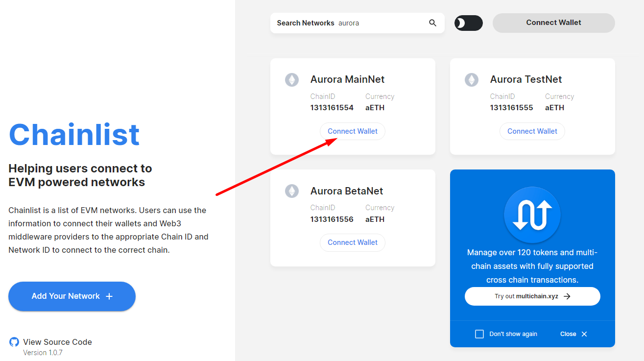The height and width of the screenshot is (361, 644).
Task: Toggle the dark mode switch
Action: coord(469,23)
